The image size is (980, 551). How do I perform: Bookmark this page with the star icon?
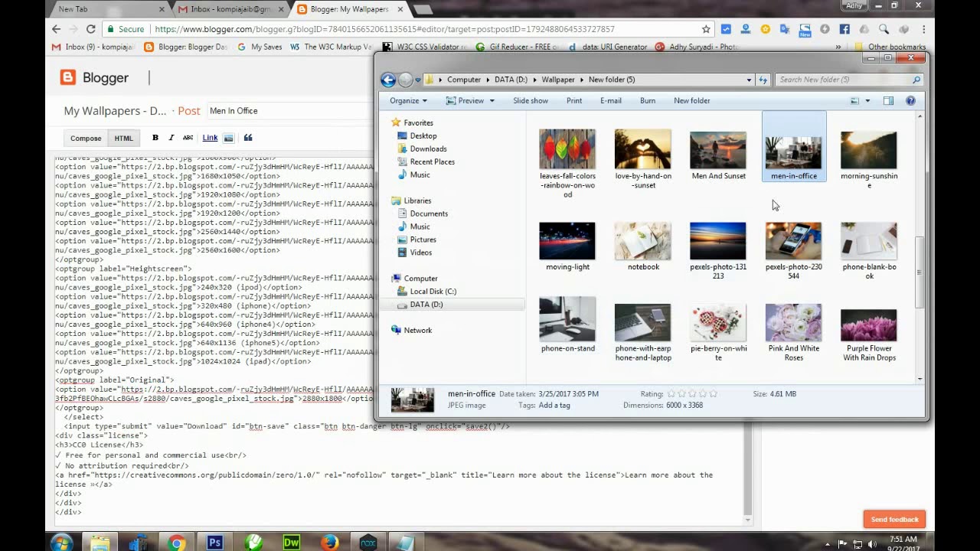tap(706, 29)
